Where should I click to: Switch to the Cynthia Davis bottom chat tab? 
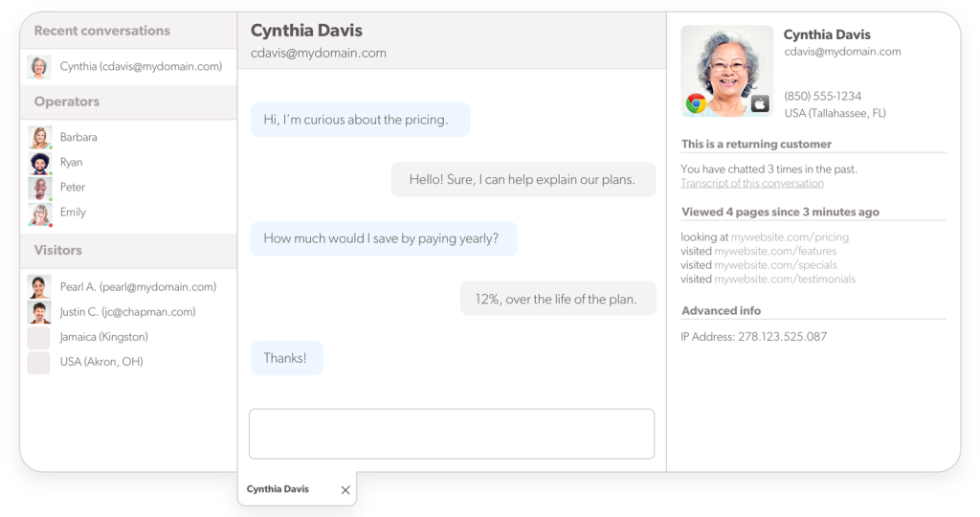(278, 489)
